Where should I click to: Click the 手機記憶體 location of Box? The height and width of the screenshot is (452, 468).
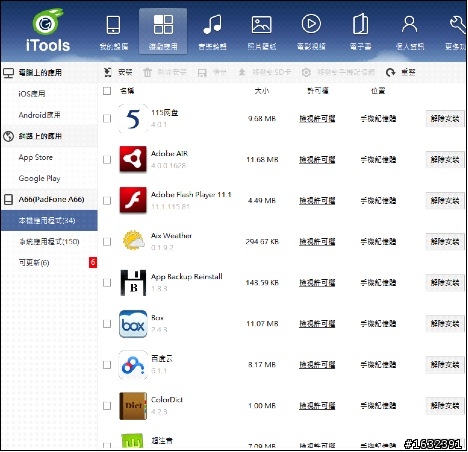[x=378, y=324]
